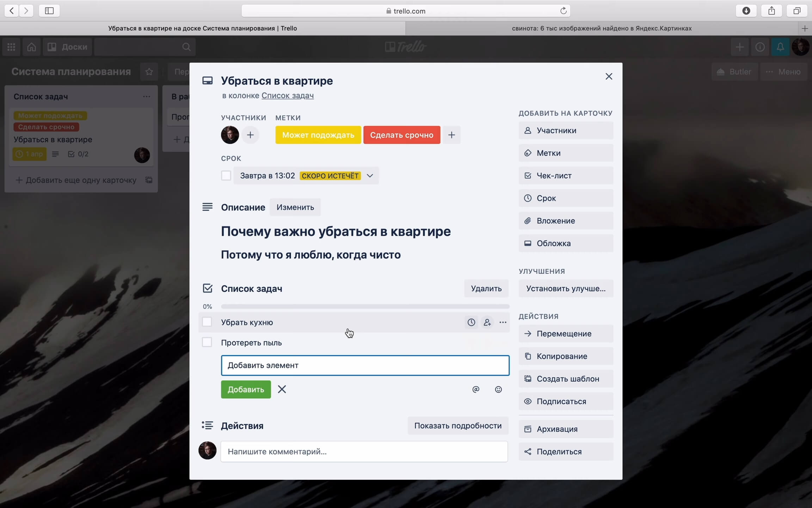Click Safari back arrow
Screen dimensions: 812x508
tap(12, 11)
